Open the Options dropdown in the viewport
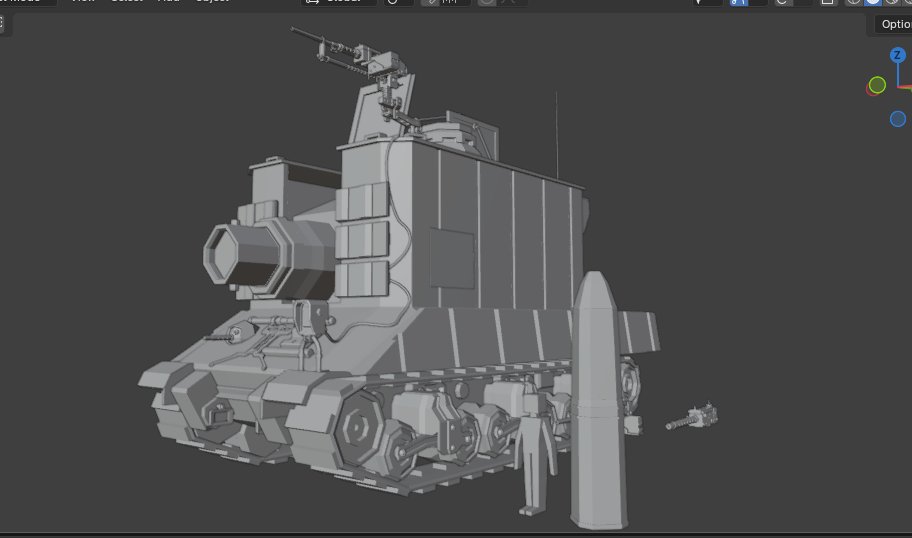 [x=895, y=24]
